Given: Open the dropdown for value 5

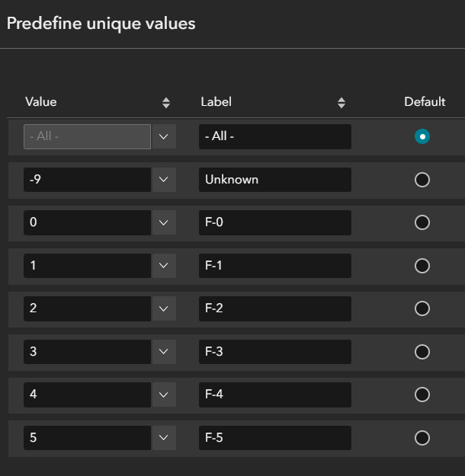Looking at the screenshot, I should 164,438.
